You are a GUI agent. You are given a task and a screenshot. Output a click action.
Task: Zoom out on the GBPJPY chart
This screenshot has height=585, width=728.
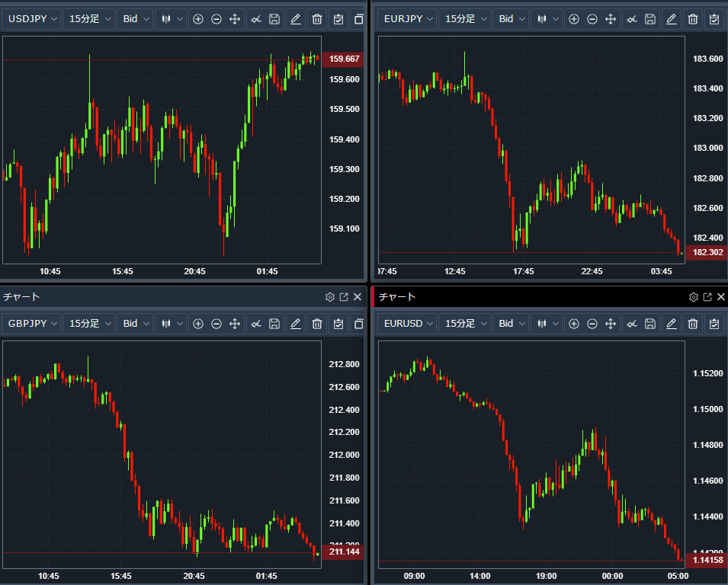[216, 324]
